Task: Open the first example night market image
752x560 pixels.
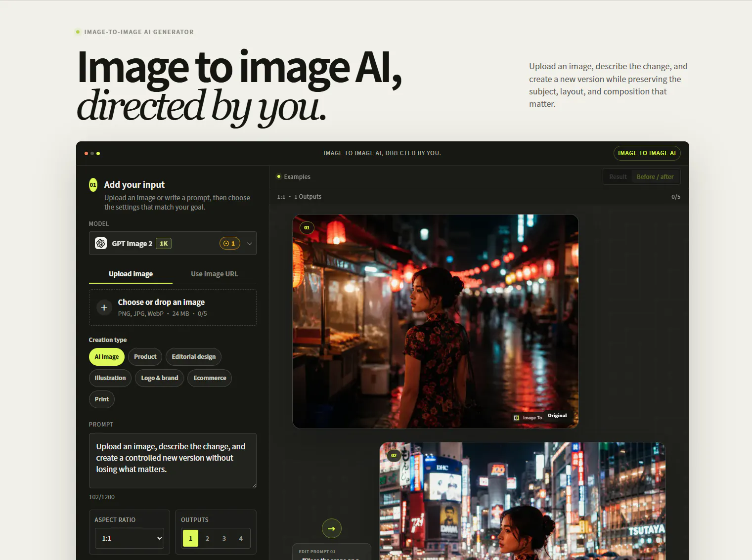Action: 436,321
